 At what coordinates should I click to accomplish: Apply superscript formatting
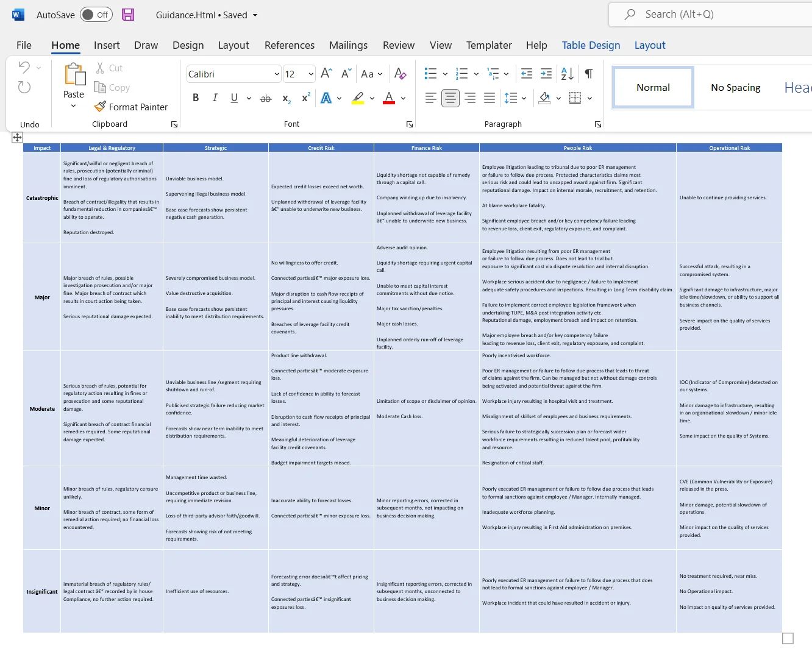(x=306, y=98)
